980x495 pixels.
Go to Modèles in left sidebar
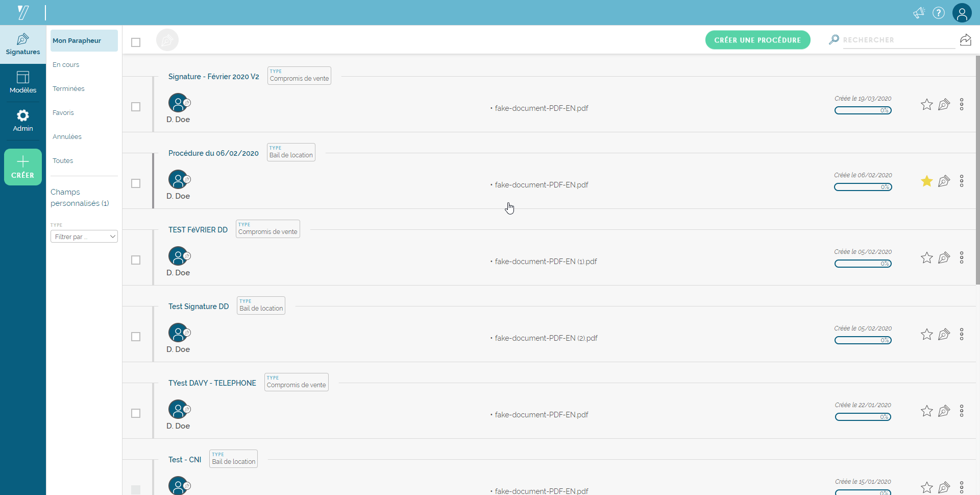coord(23,82)
